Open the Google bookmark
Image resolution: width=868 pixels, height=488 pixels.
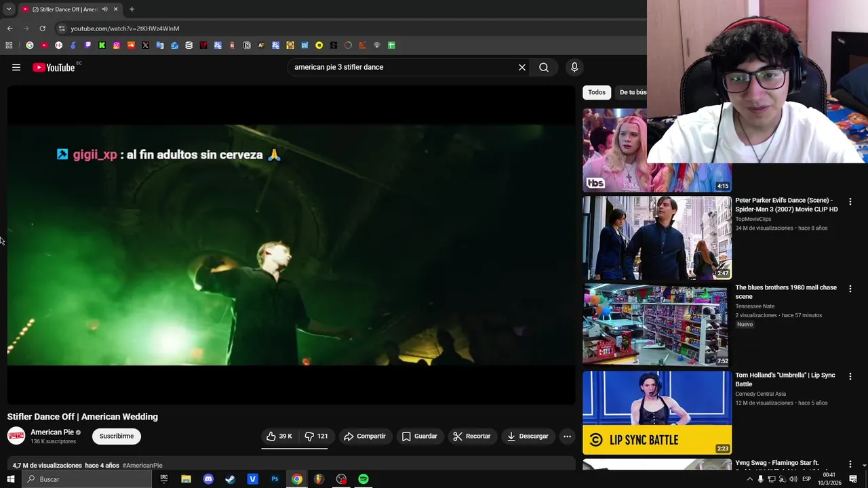click(29, 45)
